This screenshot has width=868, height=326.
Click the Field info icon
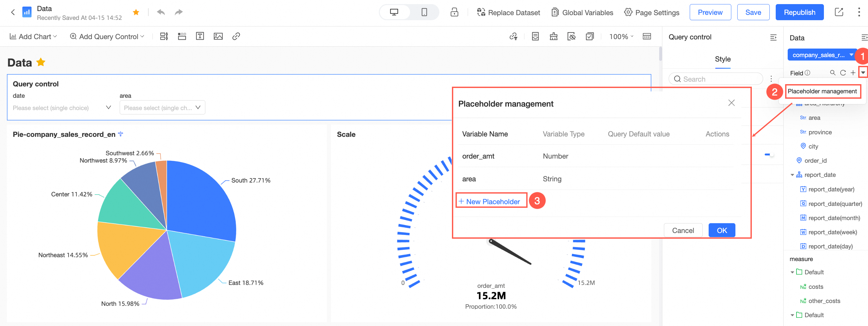[x=807, y=73]
